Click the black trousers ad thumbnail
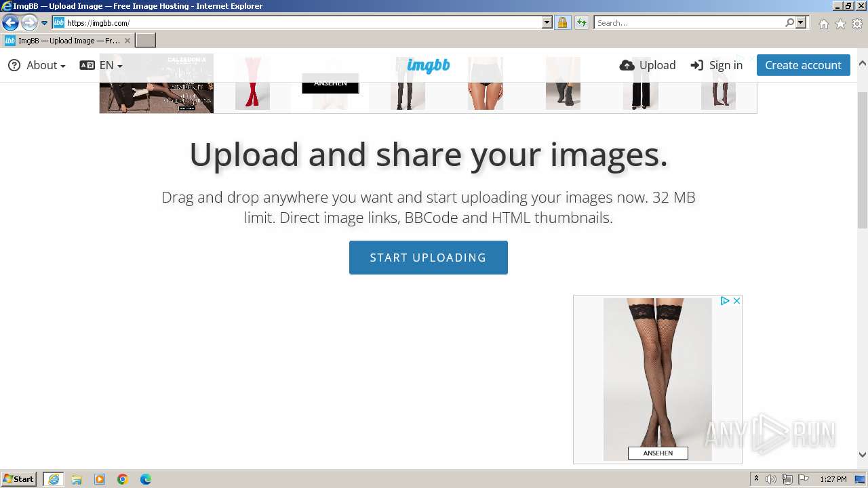 [641, 83]
